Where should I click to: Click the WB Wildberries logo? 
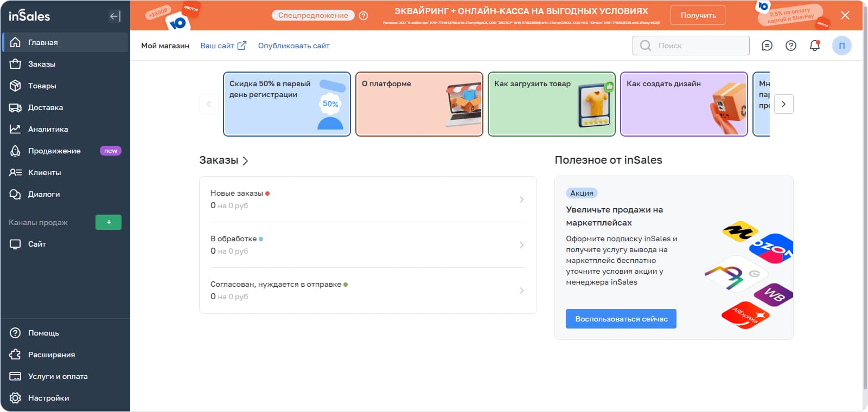point(774,294)
